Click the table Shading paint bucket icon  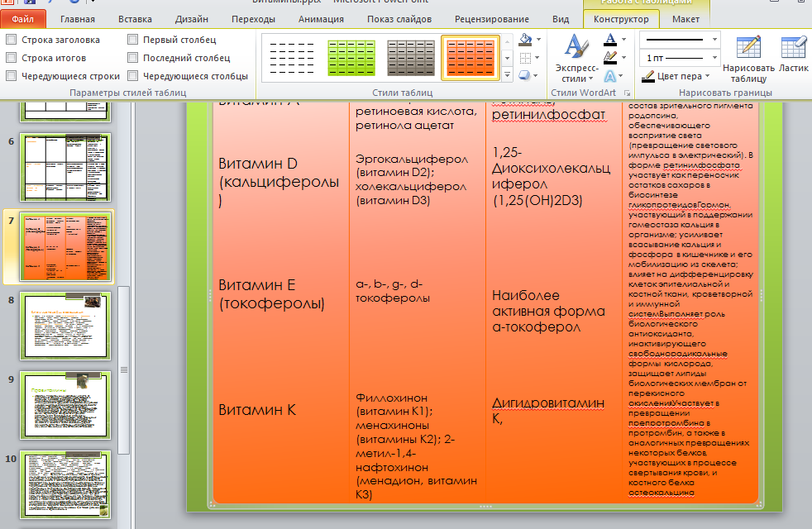click(525, 40)
